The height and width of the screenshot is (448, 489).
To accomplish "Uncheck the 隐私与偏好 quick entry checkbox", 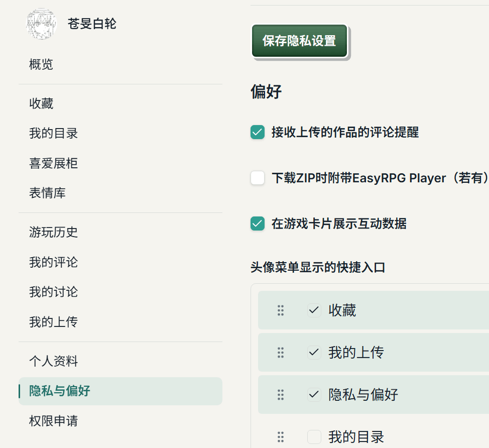I will click(x=314, y=395).
